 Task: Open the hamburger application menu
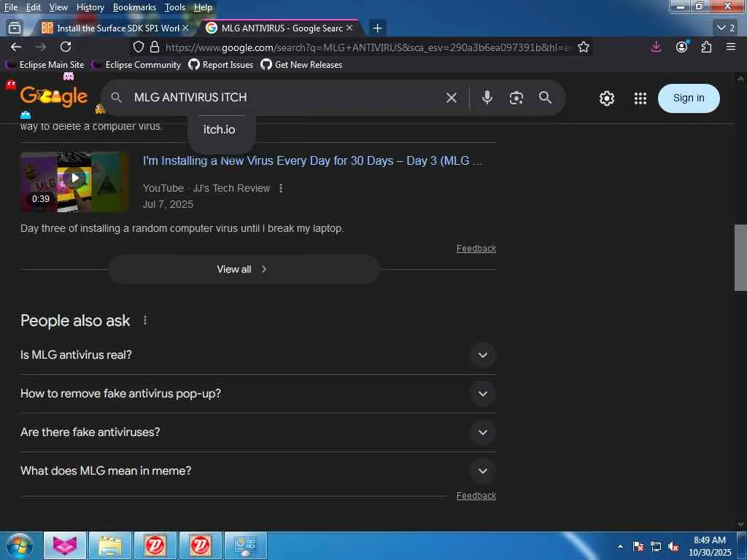pyautogui.click(x=731, y=47)
